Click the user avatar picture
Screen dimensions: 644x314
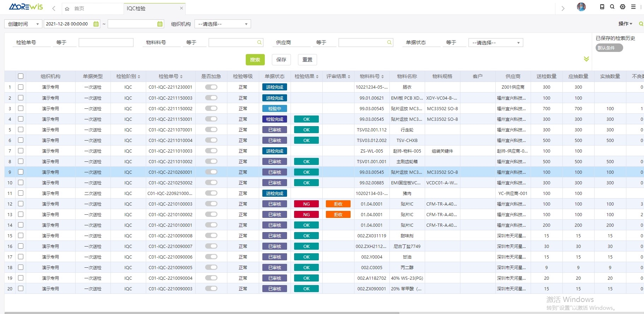tap(581, 7)
